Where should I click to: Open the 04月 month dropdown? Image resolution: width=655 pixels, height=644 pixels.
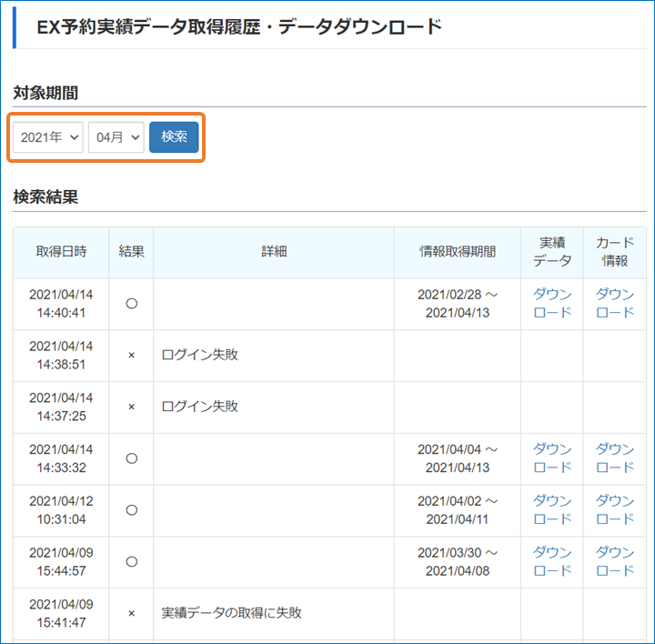[116, 137]
